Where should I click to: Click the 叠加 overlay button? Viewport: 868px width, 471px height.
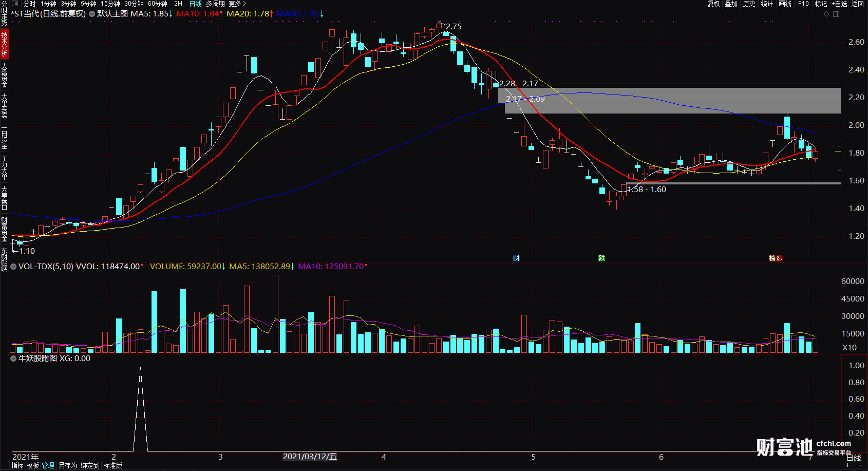(x=731, y=4)
